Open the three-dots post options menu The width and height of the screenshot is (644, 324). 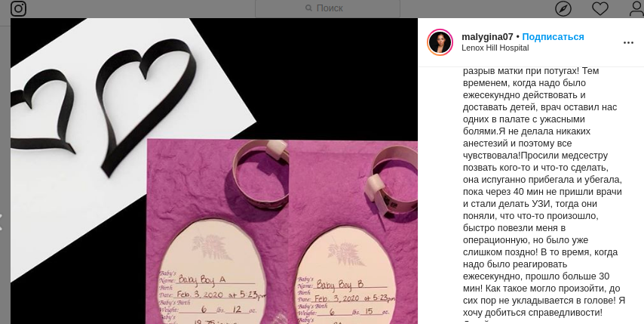click(628, 43)
